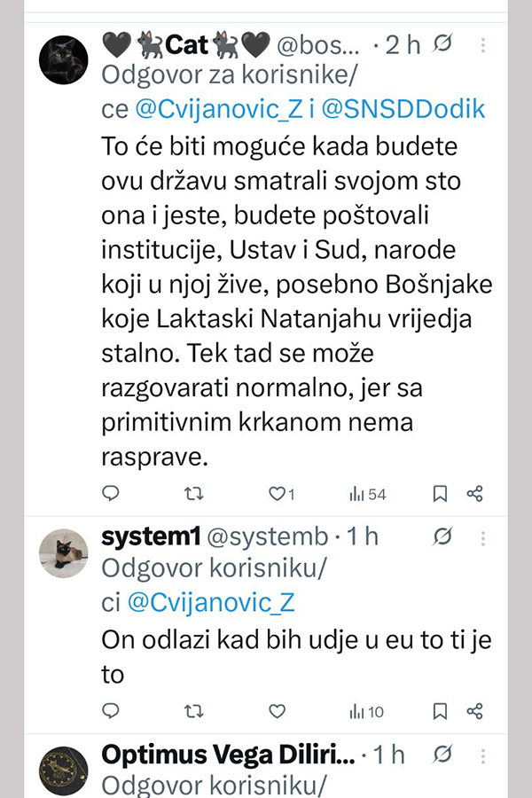
Task: Bookmark system1's tweet
Action: [x=440, y=711]
